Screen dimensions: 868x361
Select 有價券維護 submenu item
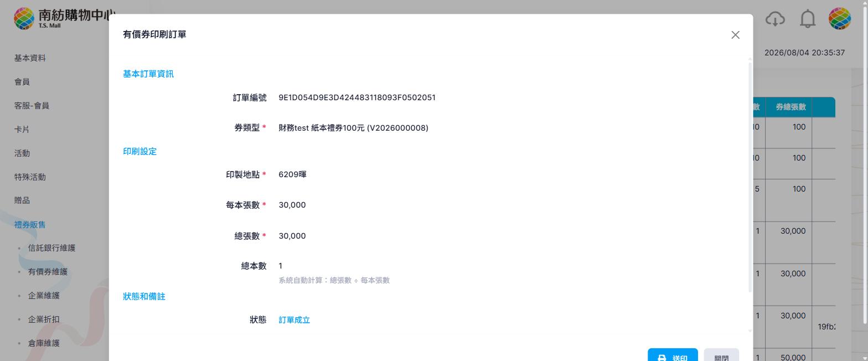[x=48, y=272]
